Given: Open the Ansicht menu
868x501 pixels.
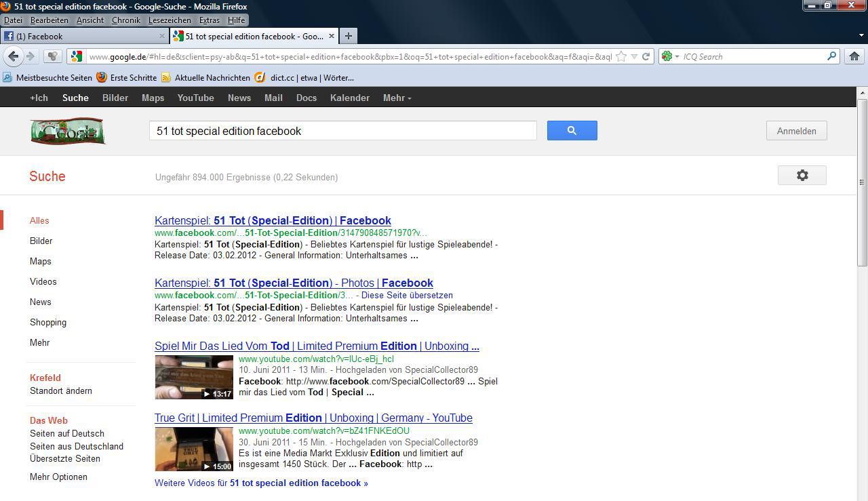Looking at the screenshot, I should [90, 20].
